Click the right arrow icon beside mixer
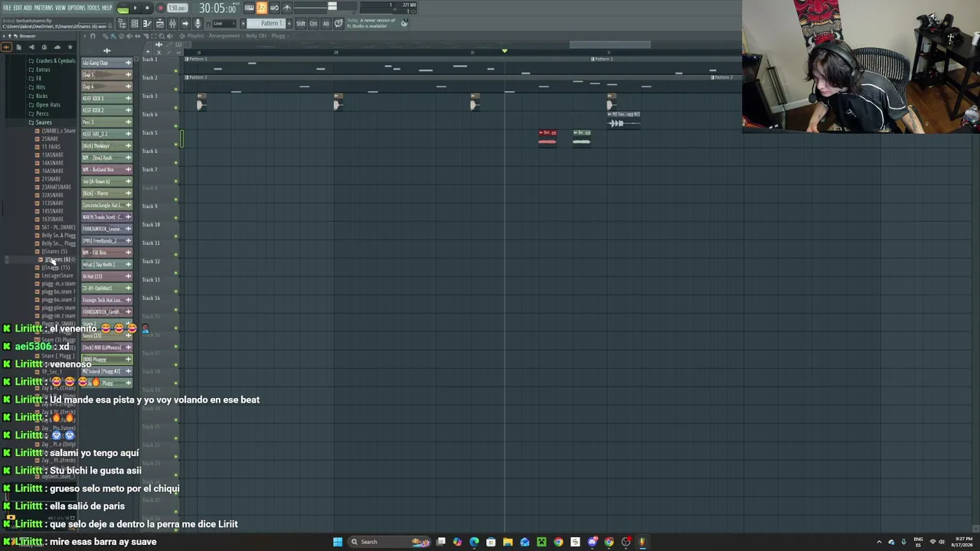This screenshot has height=551, width=980. pyautogui.click(x=185, y=24)
